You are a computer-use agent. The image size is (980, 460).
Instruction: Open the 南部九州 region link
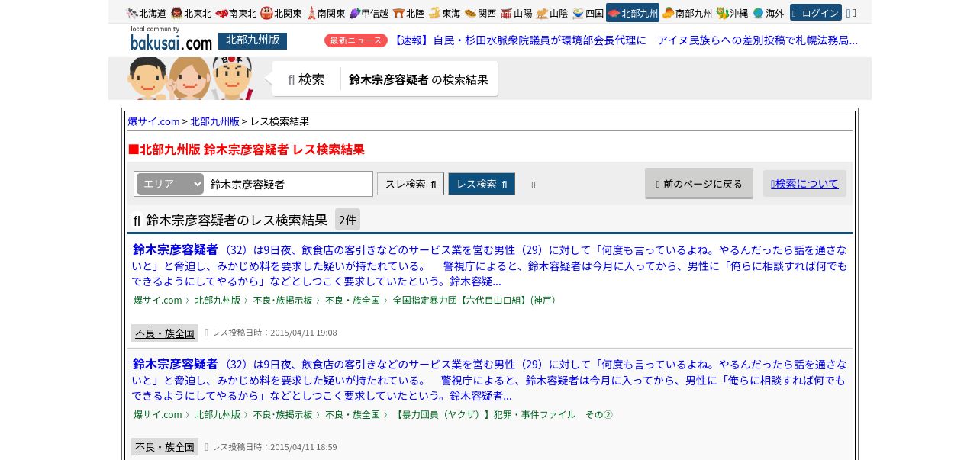point(687,13)
